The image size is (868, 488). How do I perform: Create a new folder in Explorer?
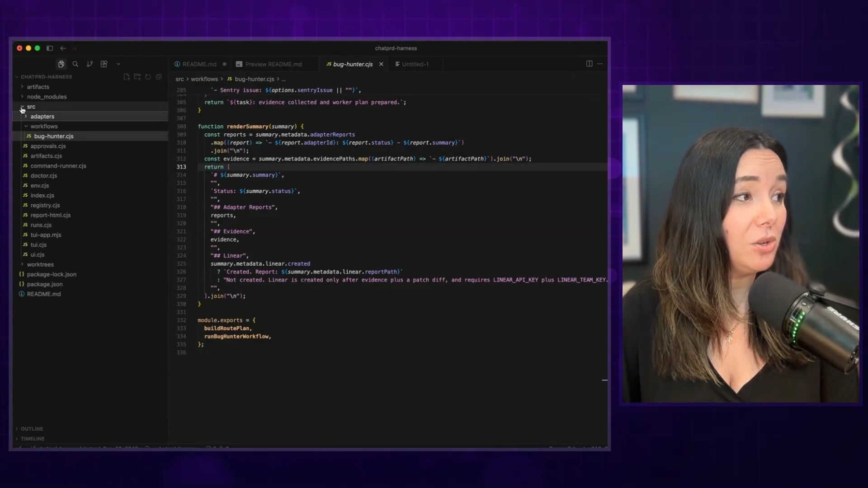137,77
